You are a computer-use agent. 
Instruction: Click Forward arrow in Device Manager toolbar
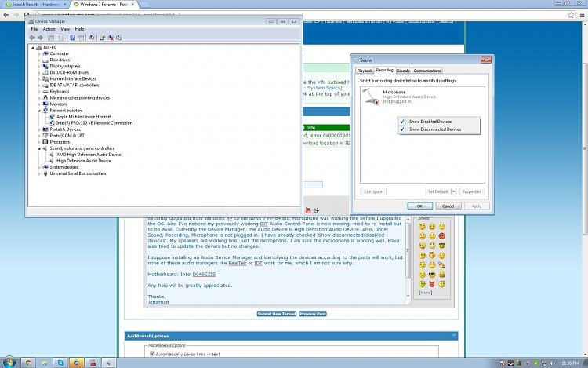(40, 38)
